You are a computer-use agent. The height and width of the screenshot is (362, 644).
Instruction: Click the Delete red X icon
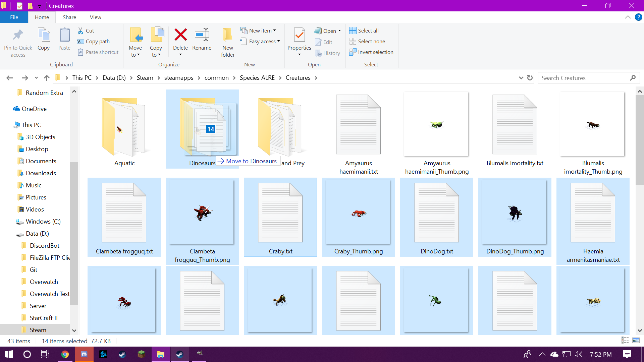pyautogui.click(x=180, y=35)
